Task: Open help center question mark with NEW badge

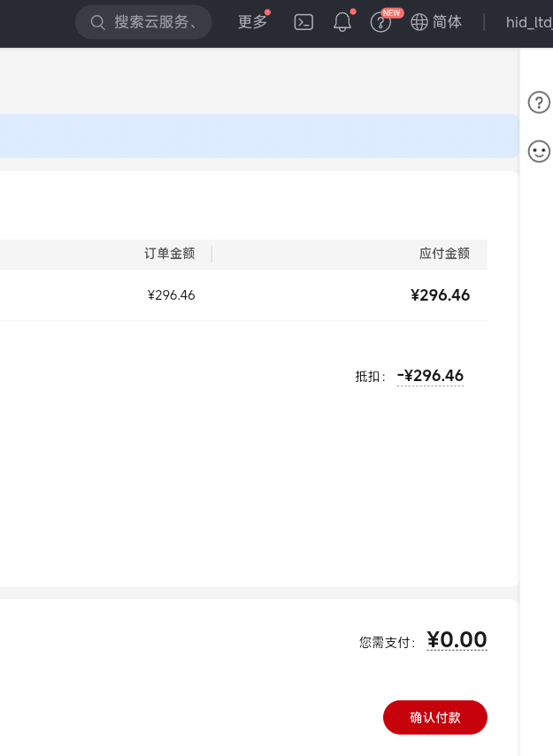Action: tap(380, 22)
